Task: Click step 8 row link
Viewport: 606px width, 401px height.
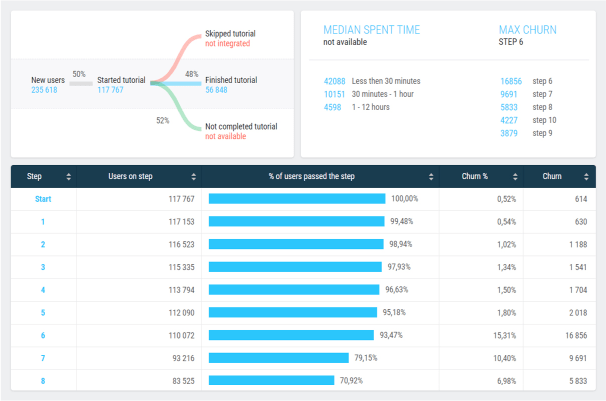Action: coord(42,380)
